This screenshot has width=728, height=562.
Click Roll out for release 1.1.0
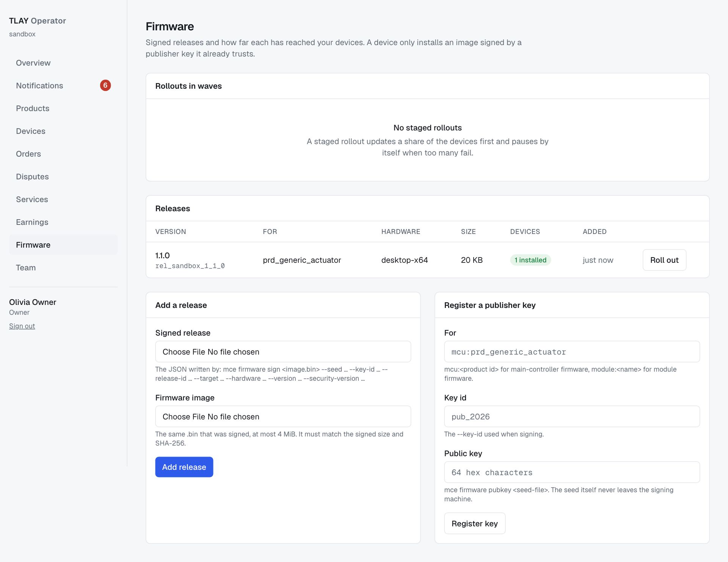664,260
